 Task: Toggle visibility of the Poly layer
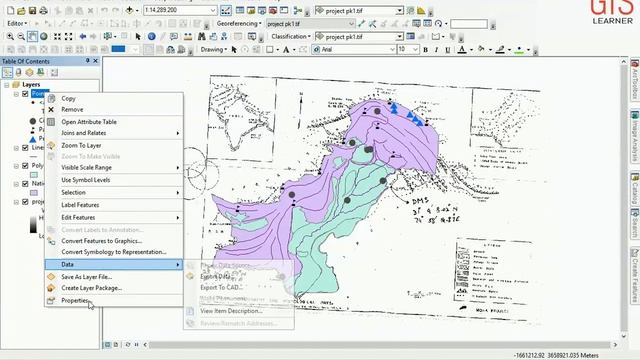tap(25, 166)
